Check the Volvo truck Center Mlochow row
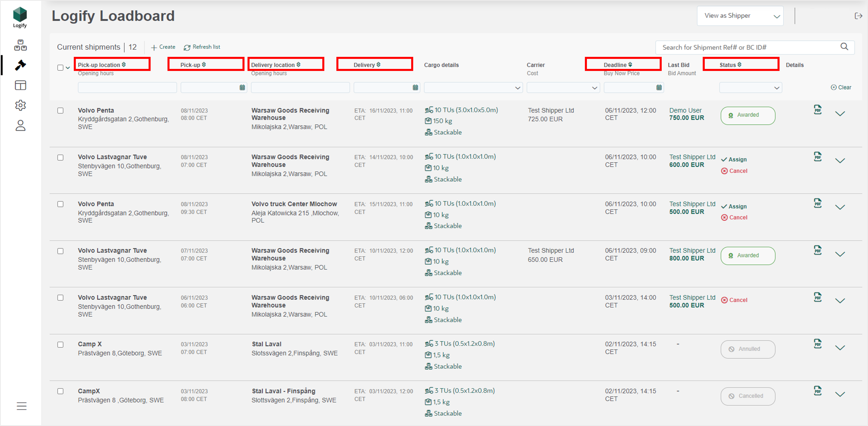The width and height of the screenshot is (868, 426). 60,204
